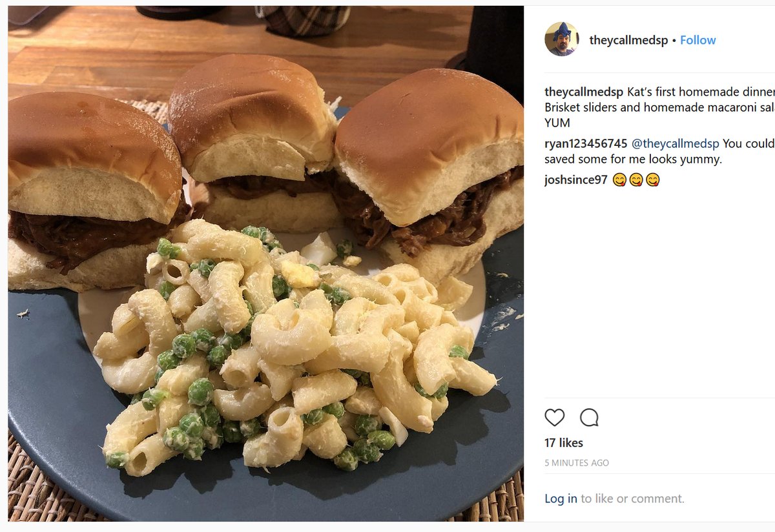The width and height of the screenshot is (775, 532).
Task: Log in to like or comment
Action: coord(561,498)
